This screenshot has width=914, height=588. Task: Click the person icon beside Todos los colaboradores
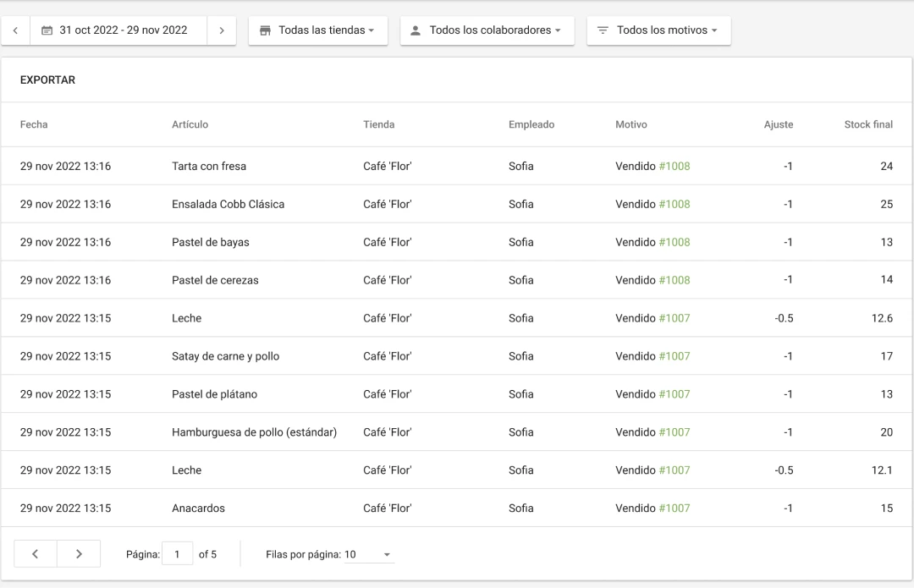point(416,30)
